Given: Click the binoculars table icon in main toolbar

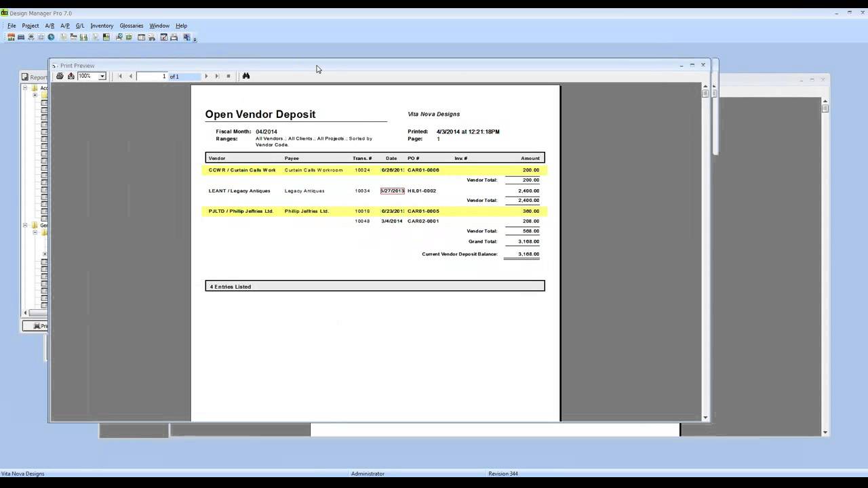Looking at the screenshot, I should tap(152, 37).
